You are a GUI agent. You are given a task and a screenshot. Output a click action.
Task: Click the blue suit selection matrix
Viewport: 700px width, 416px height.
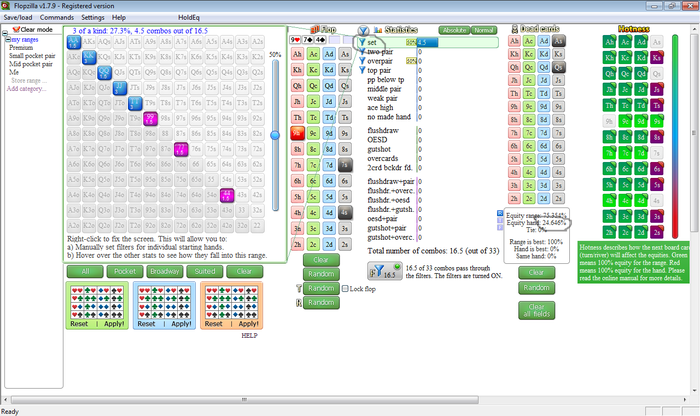coord(164,302)
